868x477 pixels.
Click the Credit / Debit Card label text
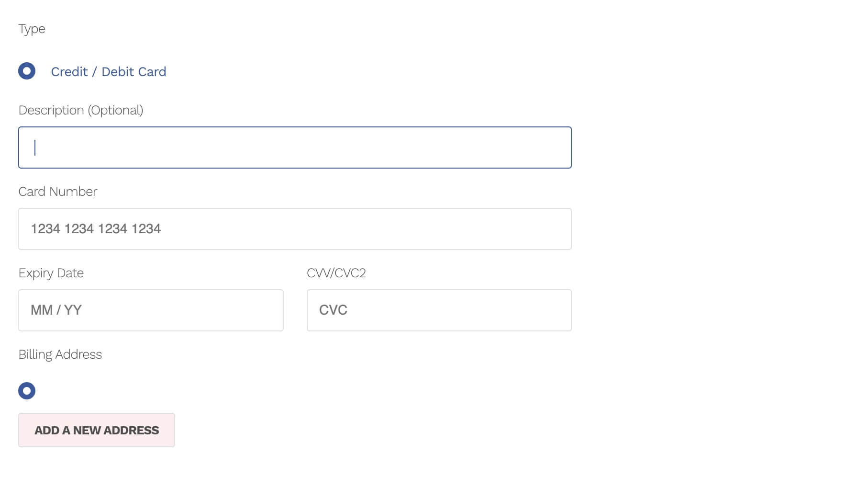(x=108, y=72)
